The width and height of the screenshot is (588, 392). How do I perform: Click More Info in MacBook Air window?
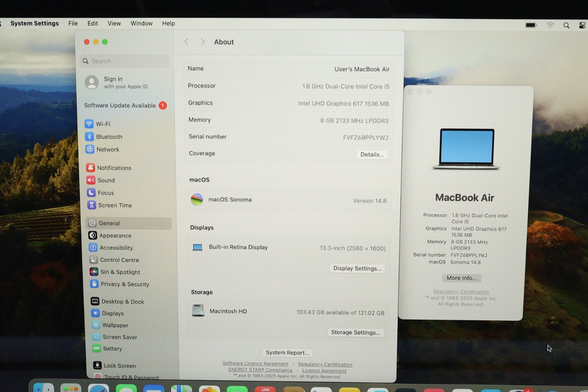462,278
